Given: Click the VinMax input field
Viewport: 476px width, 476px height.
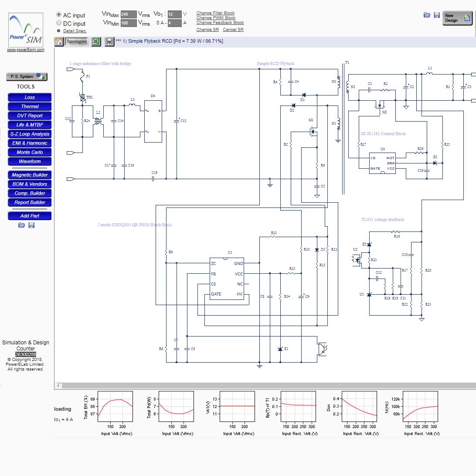Looking at the screenshot, I should point(128,14).
